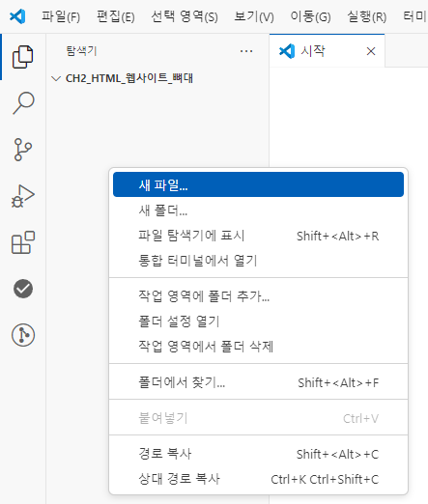The image size is (428, 504).
Task: Open the explorer more actions (…) button
Action: pos(246,51)
